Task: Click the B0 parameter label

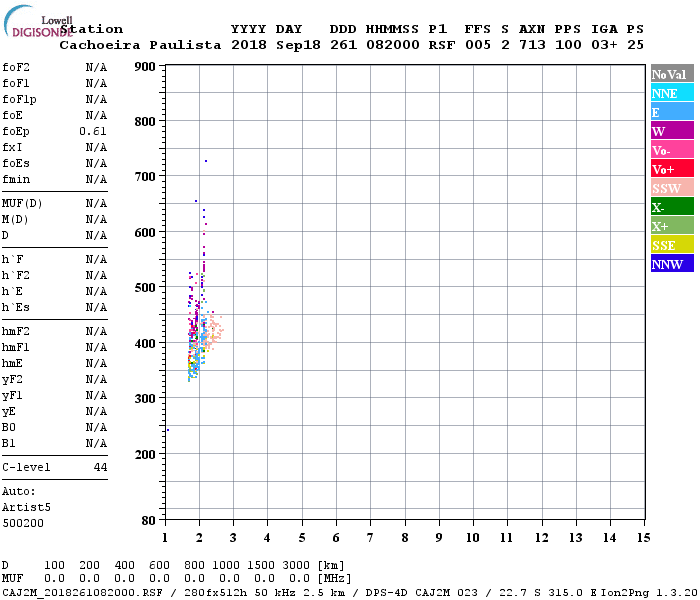Action: pos(8,428)
